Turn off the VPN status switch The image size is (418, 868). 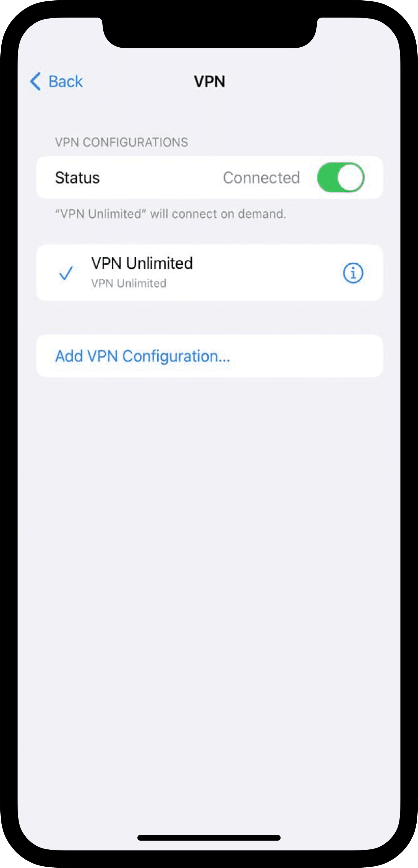(x=341, y=177)
